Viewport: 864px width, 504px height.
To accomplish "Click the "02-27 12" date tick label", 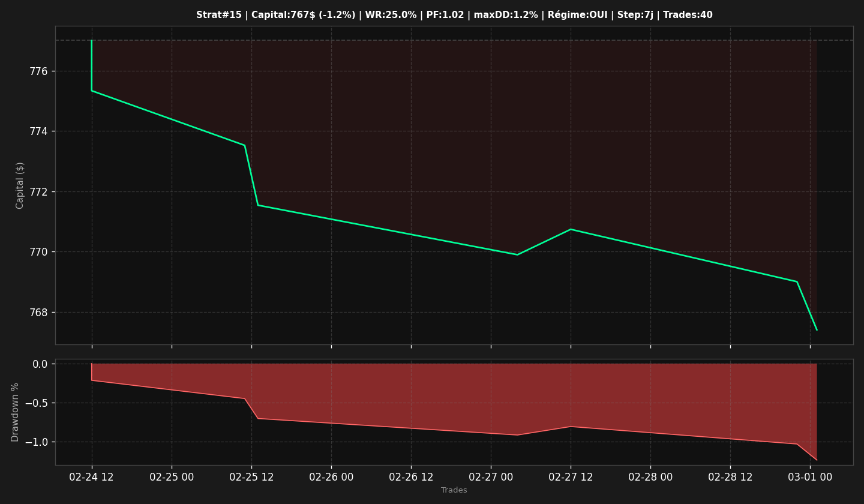I will (571, 477).
